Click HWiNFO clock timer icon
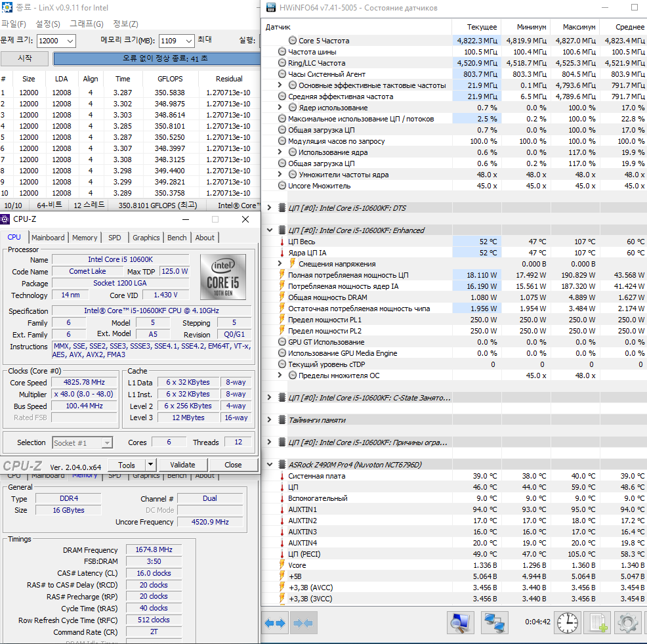 pos(568,623)
